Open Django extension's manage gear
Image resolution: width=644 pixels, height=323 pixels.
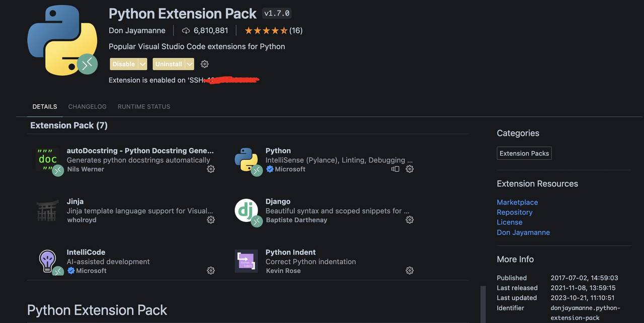pyautogui.click(x=410, y=220)
